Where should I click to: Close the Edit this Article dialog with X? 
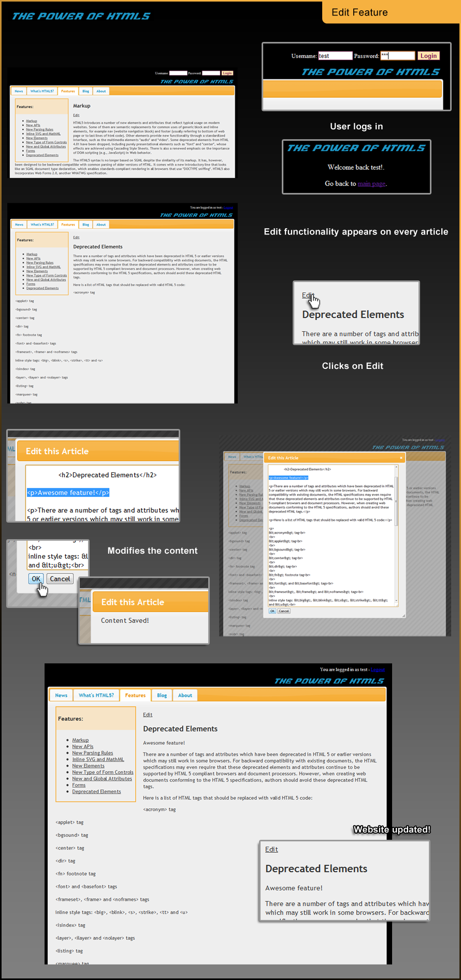pos(400,458)
